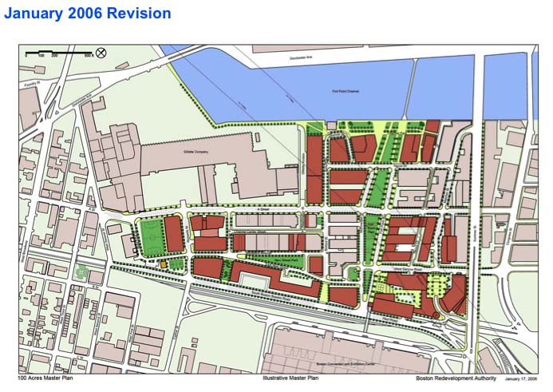This screenshot has height=392, width=553.
Task: Click the "January 2006 Revision" heading
Action: coord(87,14)
